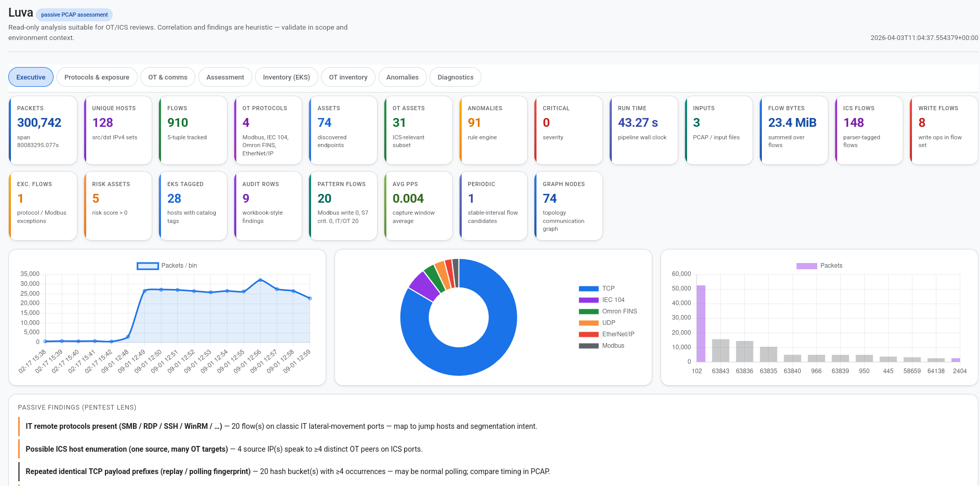
Task: Toggle the TCP series in the donut legend
Action: 596,288
